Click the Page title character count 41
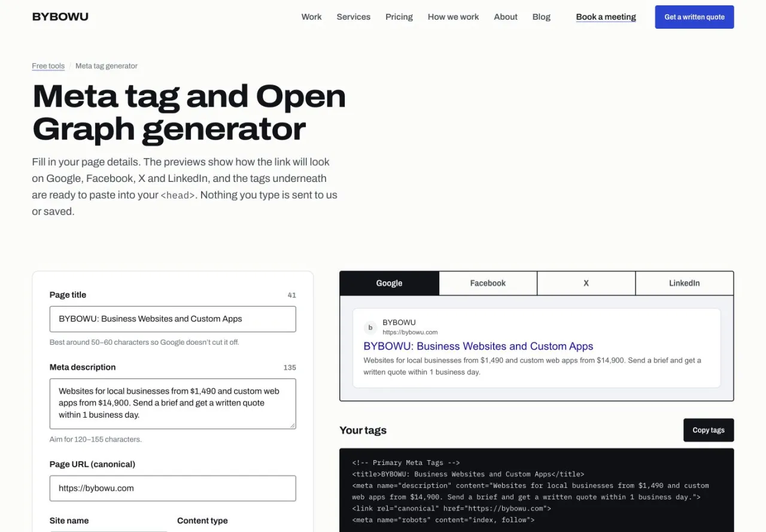766x532 pixels. coord(292,295)
